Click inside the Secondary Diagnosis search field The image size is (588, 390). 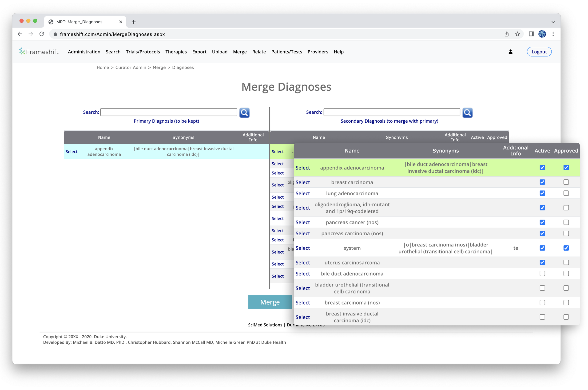pos(392,112)
